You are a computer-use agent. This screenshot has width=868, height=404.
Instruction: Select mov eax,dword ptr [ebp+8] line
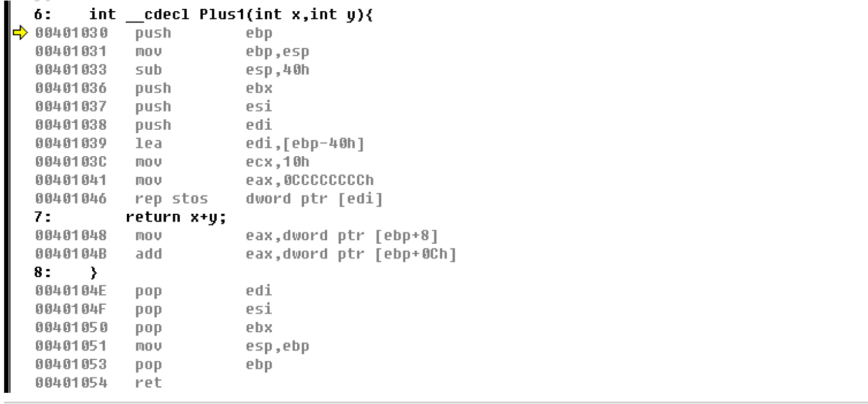point(237,236)
